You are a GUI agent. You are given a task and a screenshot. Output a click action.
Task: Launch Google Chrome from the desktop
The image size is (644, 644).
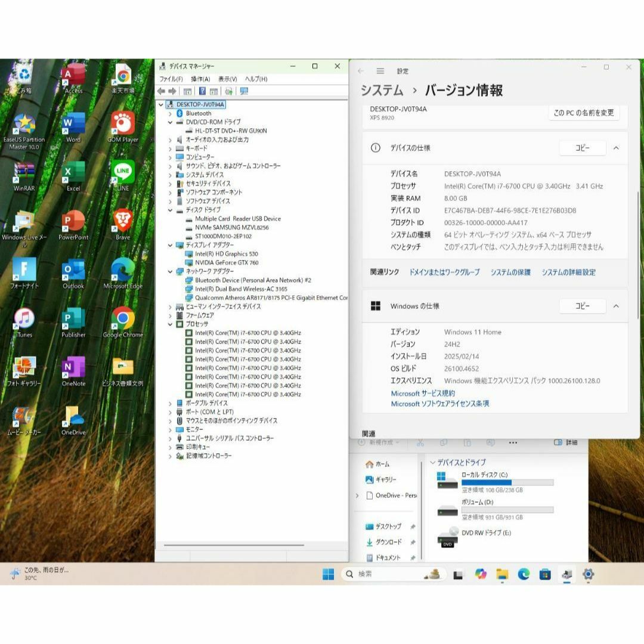pos(123,323)
